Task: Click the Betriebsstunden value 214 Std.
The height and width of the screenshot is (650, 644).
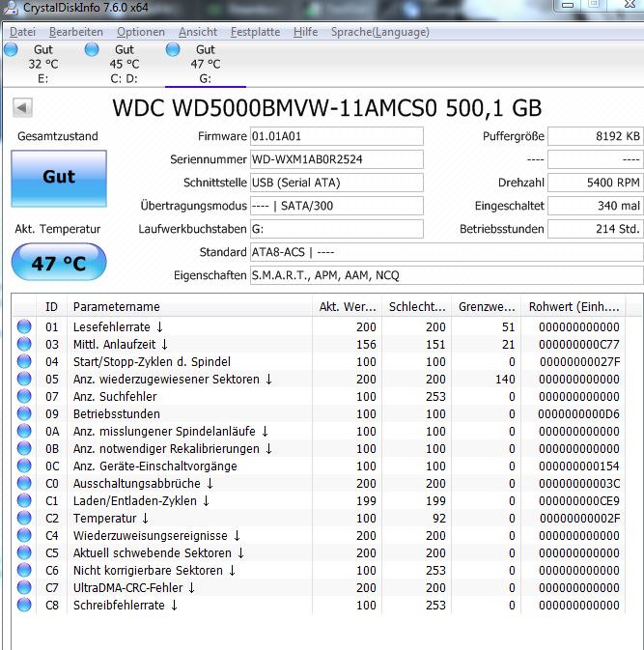Action: [x=596, y=229]
